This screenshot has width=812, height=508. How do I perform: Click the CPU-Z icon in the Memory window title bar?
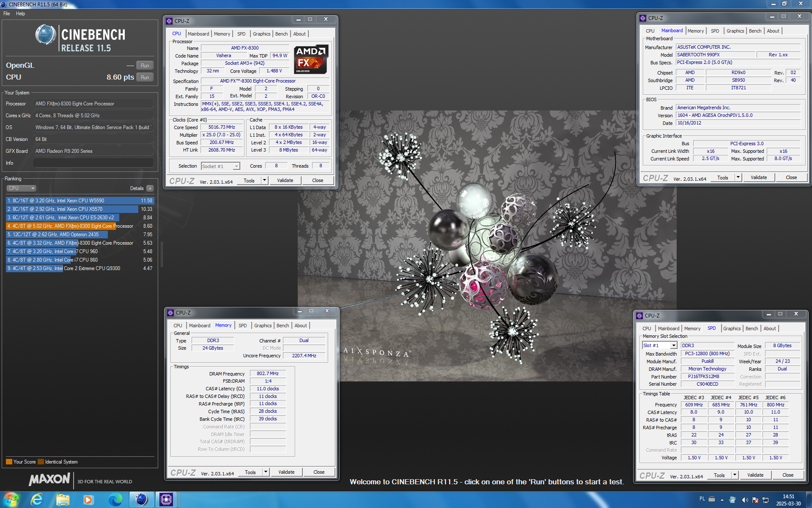click(170, 313)
